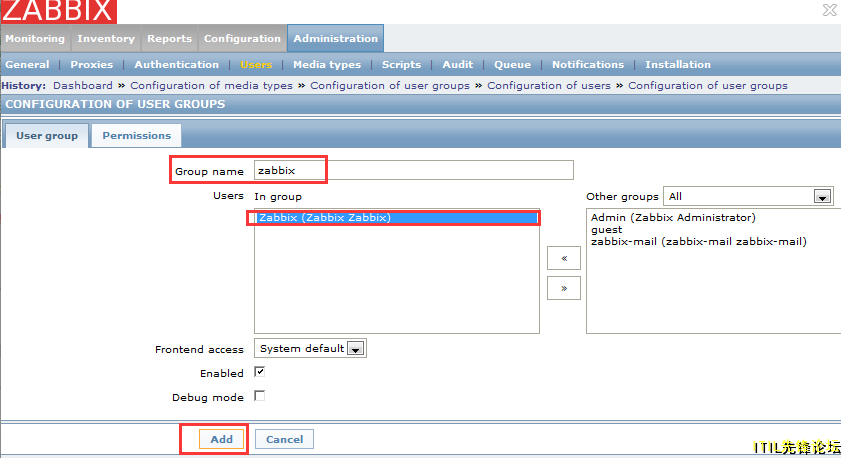Go to Installation submenu
Viewport: 841px width, 458px height.
[x=677, y=64]
